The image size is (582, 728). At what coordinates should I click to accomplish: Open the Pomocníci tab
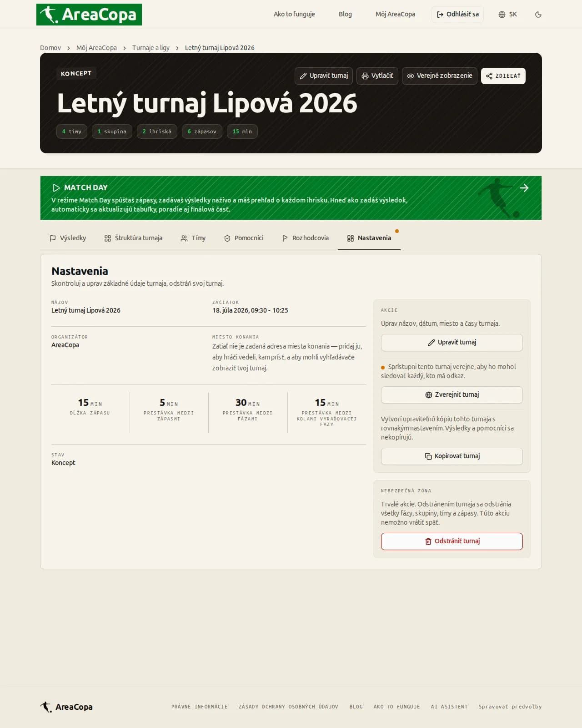click(244, 238)
